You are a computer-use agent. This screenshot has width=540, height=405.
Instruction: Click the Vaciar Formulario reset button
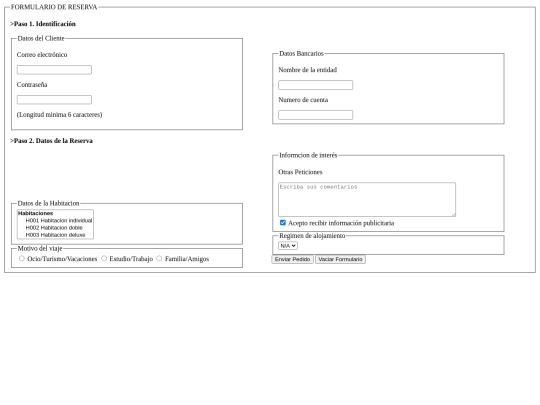340,259
